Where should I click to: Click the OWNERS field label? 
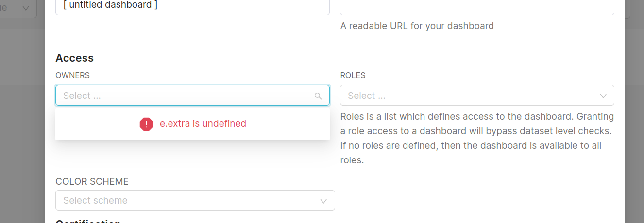click(72, 75)
